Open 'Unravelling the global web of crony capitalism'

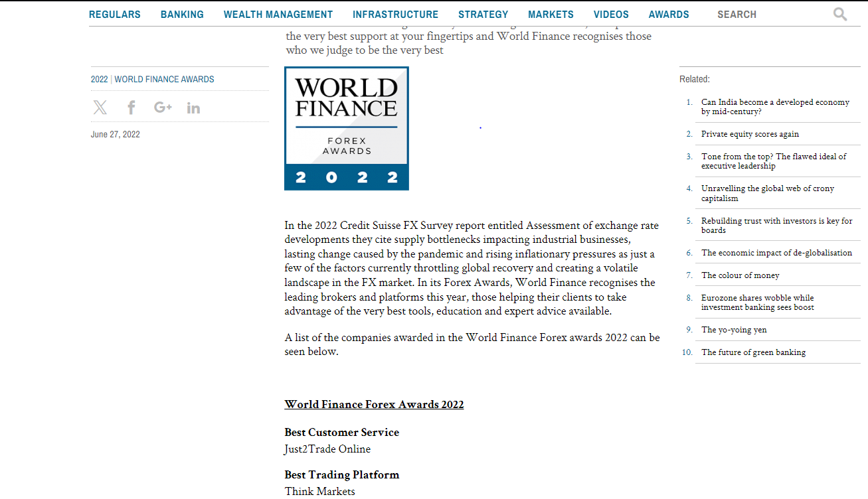(768, 193)
